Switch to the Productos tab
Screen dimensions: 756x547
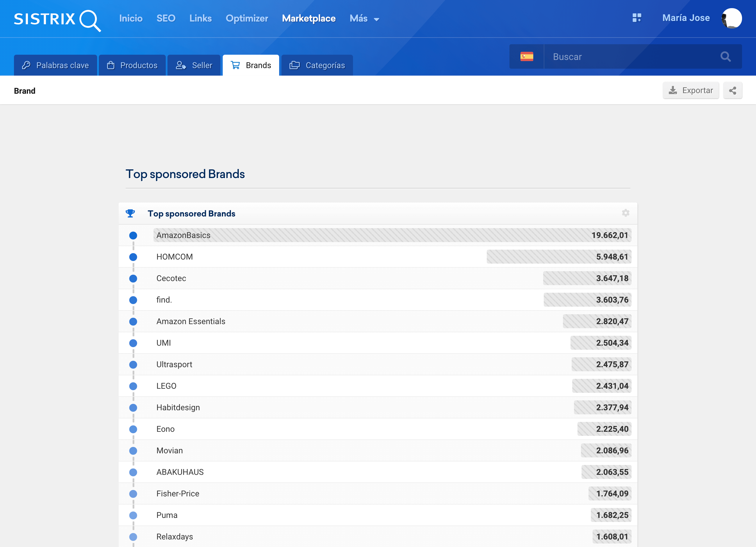click(x=132, y=65)
